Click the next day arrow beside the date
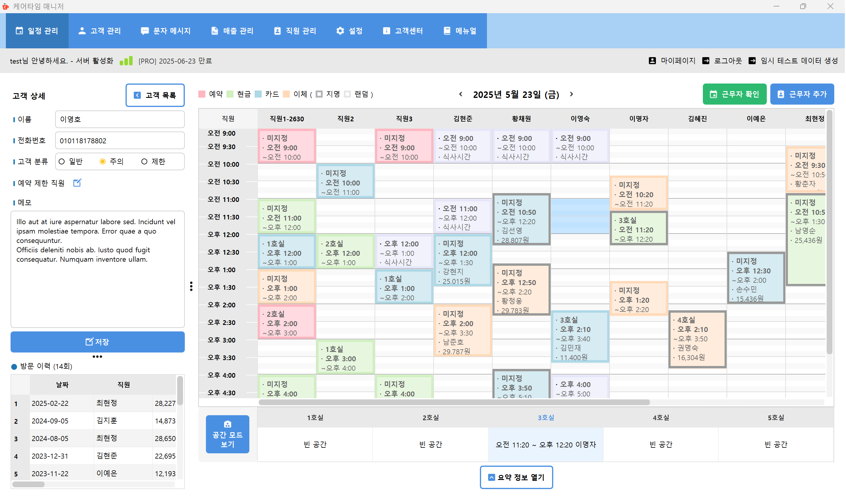The height and width of the screenshot is (504, 846). 572,94
